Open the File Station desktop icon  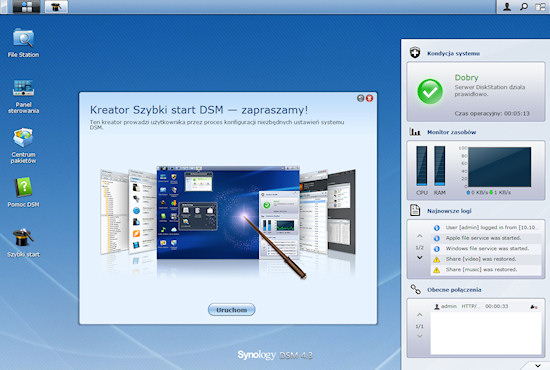pos(23,43)
